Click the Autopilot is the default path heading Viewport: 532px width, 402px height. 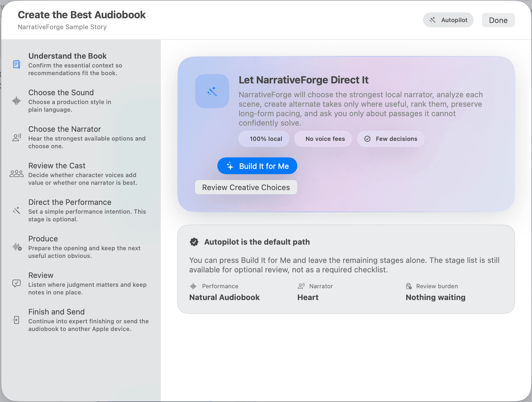257,242
